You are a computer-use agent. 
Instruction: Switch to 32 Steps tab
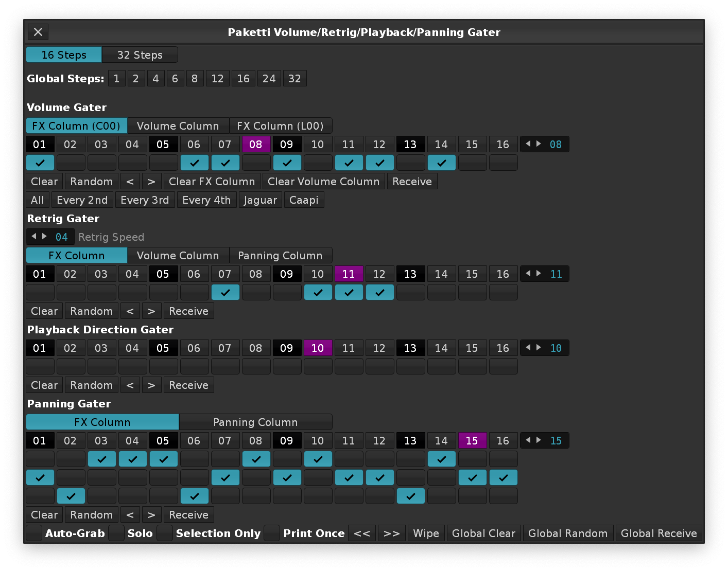click(x=140, y=55)
